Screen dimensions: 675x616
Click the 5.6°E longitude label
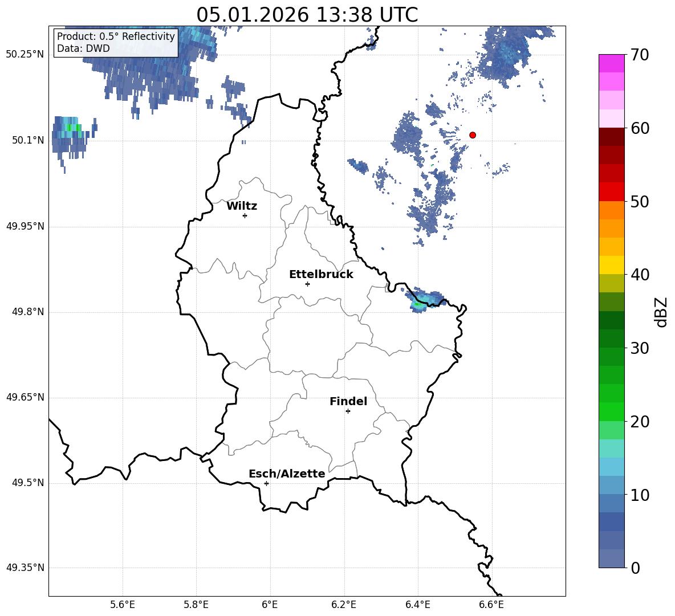123,605
